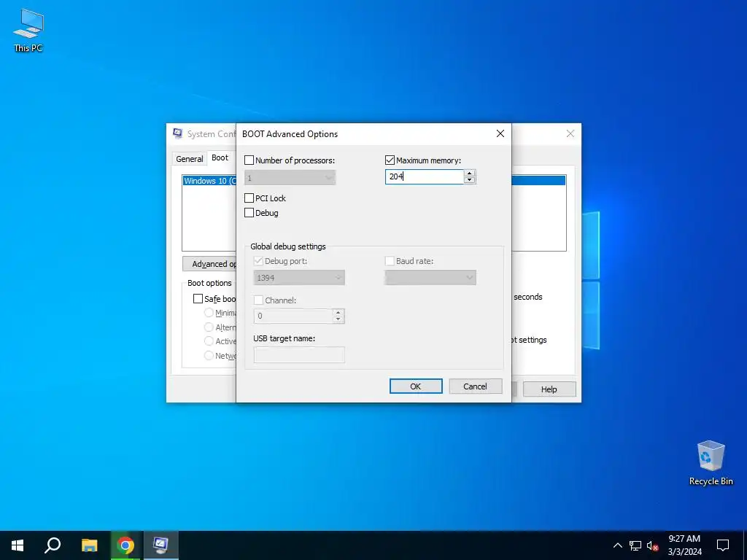Viewport: 747px width, 560px height.
Task: Confirm BOOT Advanced Options with OK
Action: (416, 386)
